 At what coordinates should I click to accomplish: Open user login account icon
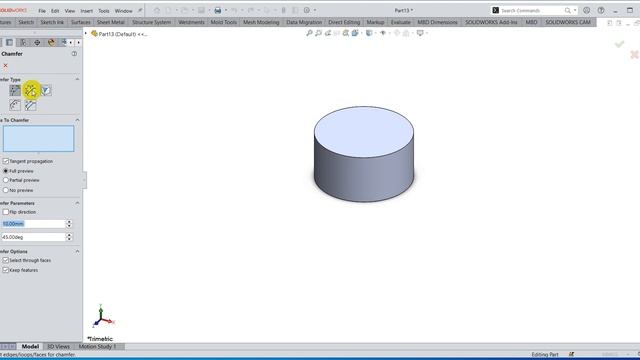point(587,10)
